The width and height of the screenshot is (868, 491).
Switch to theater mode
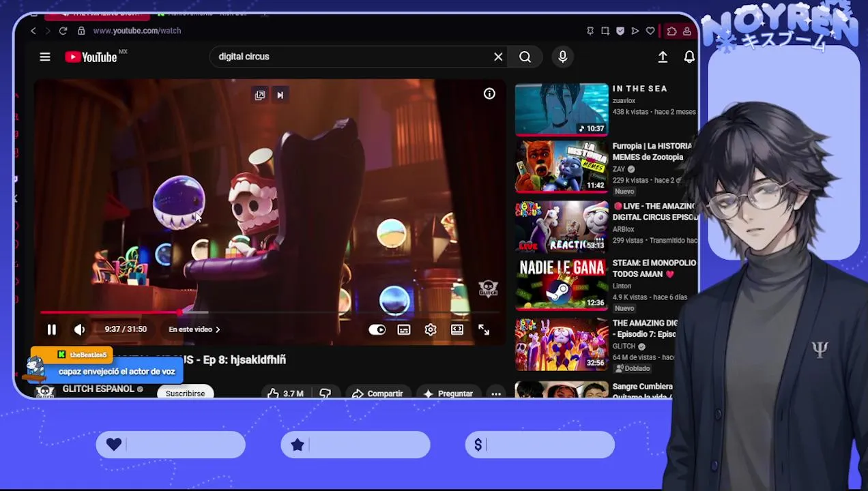pyautogui.click(x=457, y=329)
